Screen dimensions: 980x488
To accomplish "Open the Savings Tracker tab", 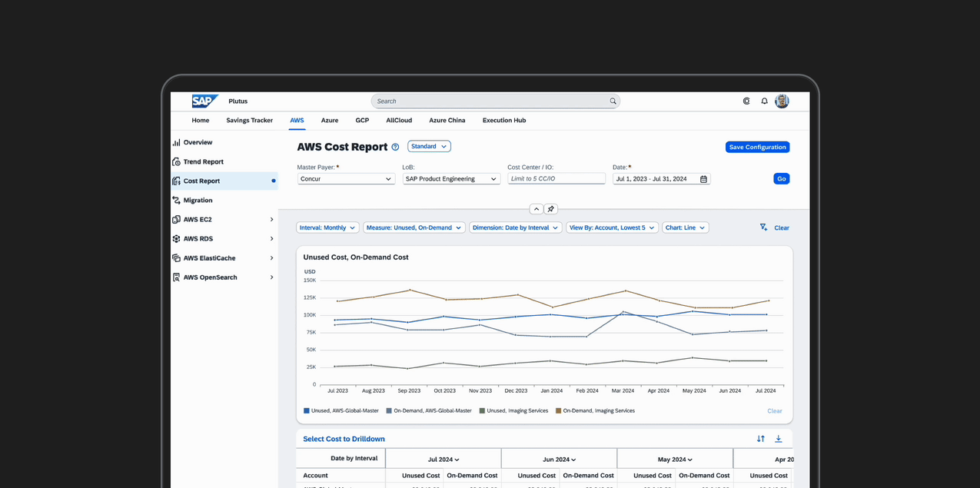I will tap(250, 121).
